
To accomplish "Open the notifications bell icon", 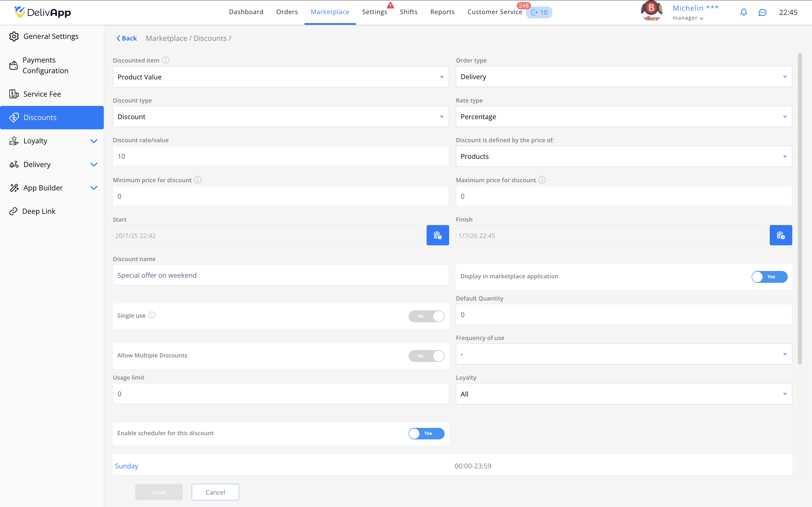I will (x=743, y=12).
